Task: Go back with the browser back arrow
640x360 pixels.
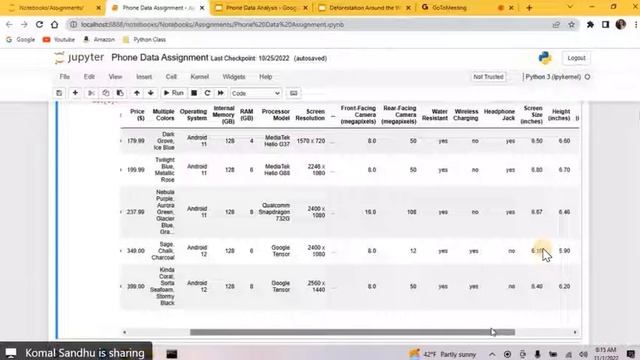Action: click(x=9, y=24)
